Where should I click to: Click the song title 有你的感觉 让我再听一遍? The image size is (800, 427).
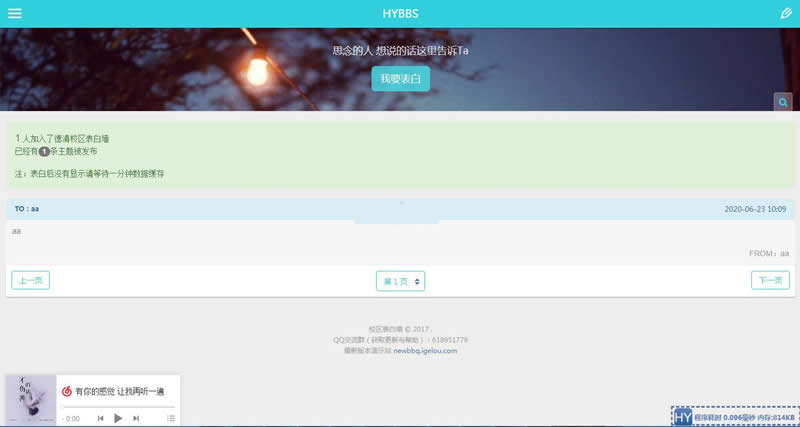point(120,391)
